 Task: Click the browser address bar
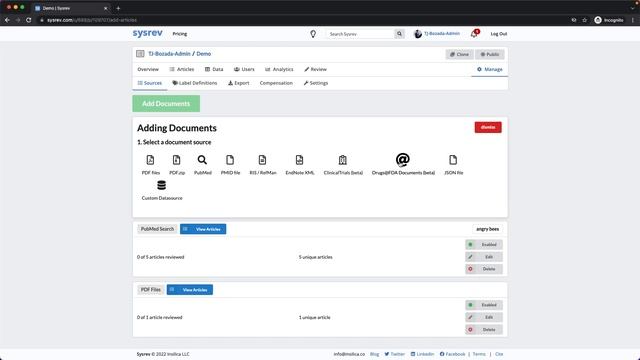pos(302,20)
